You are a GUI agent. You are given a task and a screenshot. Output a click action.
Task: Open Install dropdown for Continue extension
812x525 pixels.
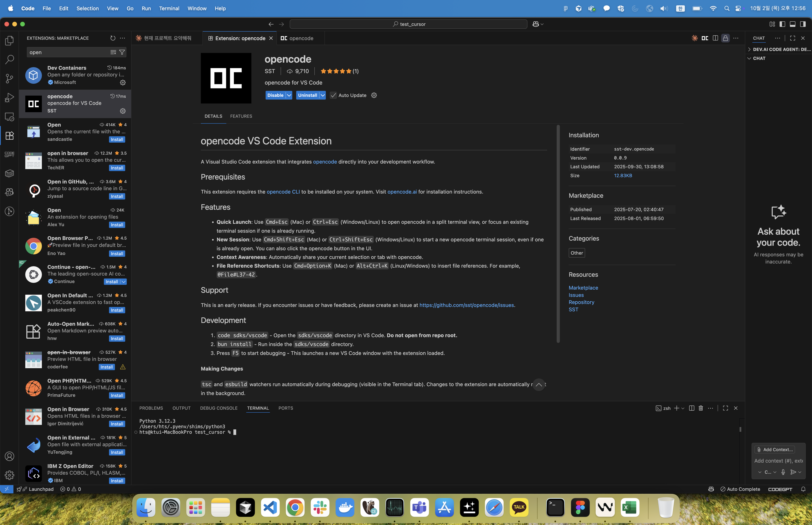click(x=124, y=282)
